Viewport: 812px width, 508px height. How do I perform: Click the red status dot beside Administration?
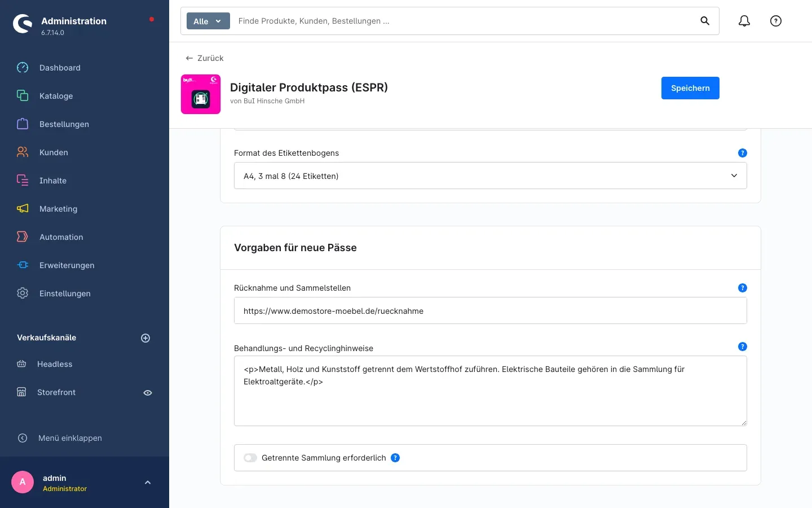[152, 19]
